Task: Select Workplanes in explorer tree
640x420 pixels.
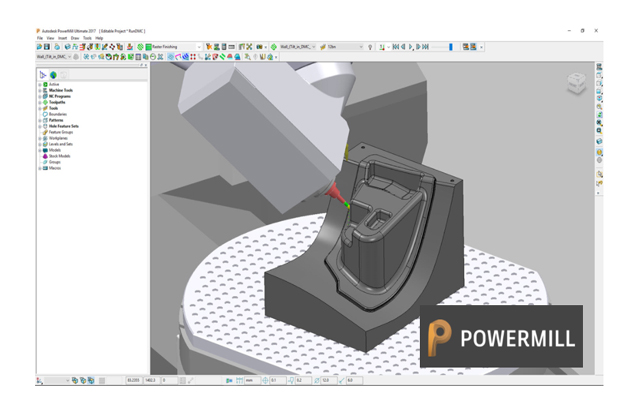Action: (x=58, y=138)
